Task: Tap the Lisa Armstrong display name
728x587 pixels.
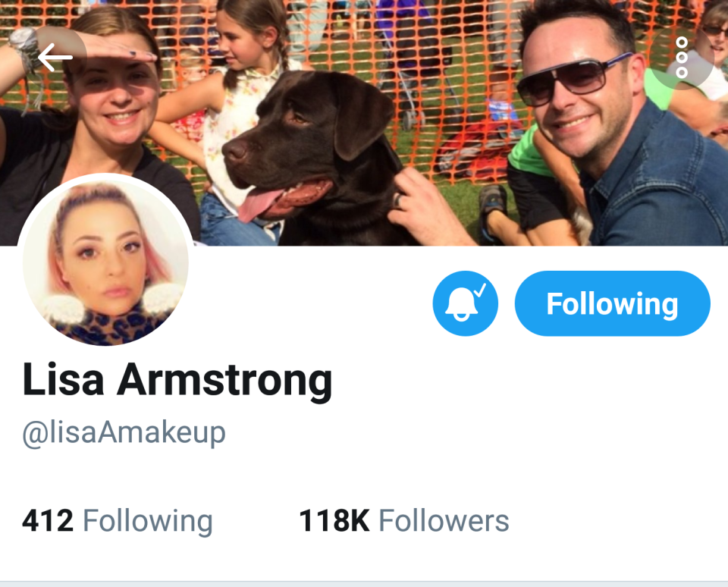Action: pos(177,380)
